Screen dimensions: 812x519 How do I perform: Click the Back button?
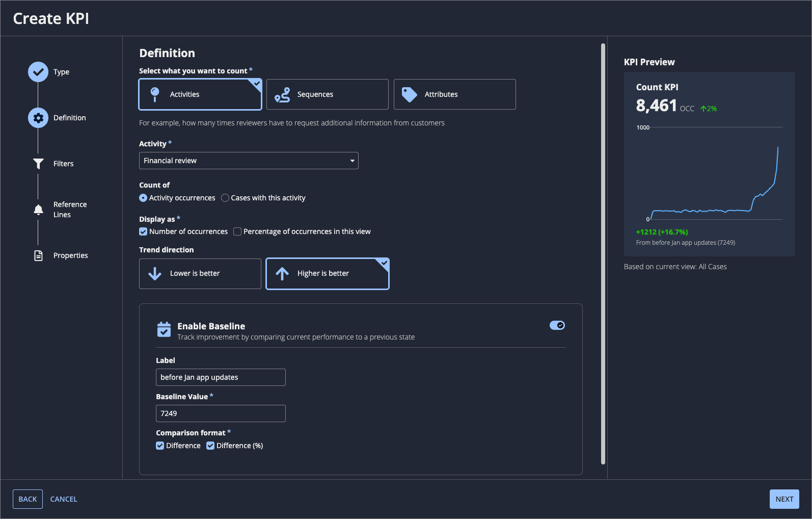pyautogui.click(x=28, y=499)
